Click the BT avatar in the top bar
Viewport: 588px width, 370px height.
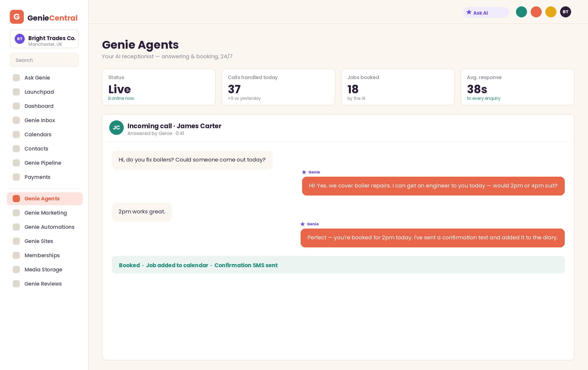(x=565, y=12)
